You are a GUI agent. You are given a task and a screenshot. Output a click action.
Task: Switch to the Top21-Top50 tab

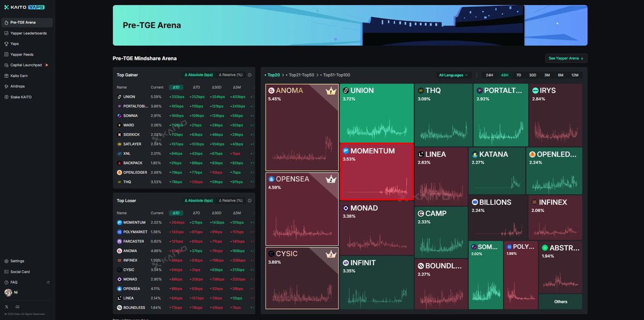pyautogui.click(x=300, y=75)
